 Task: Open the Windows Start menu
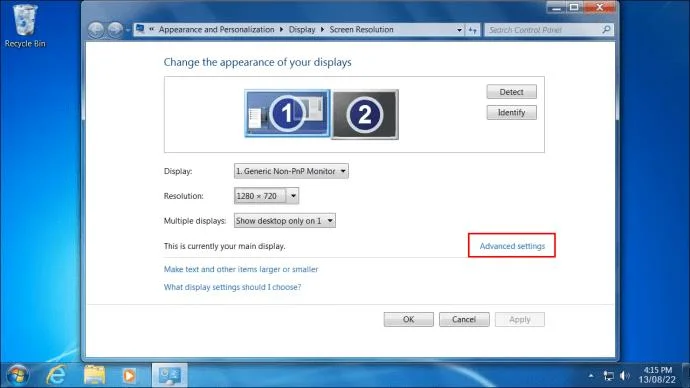(x=18, y=375)
